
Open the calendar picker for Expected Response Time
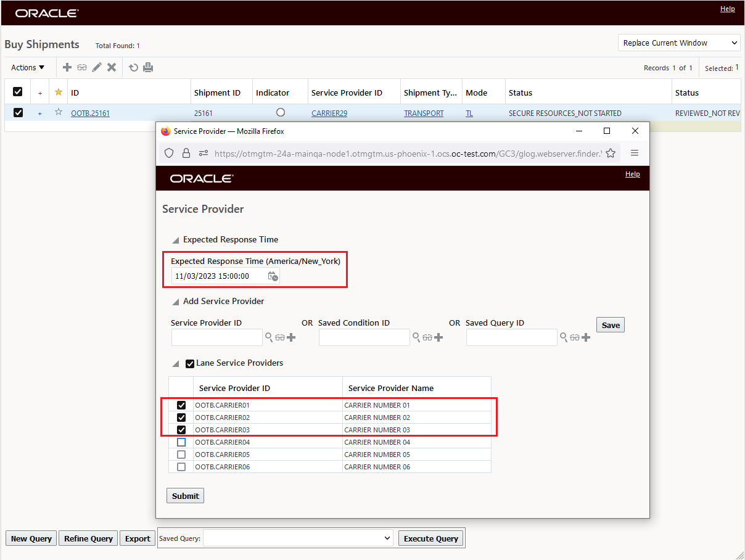tap(273, 276)
